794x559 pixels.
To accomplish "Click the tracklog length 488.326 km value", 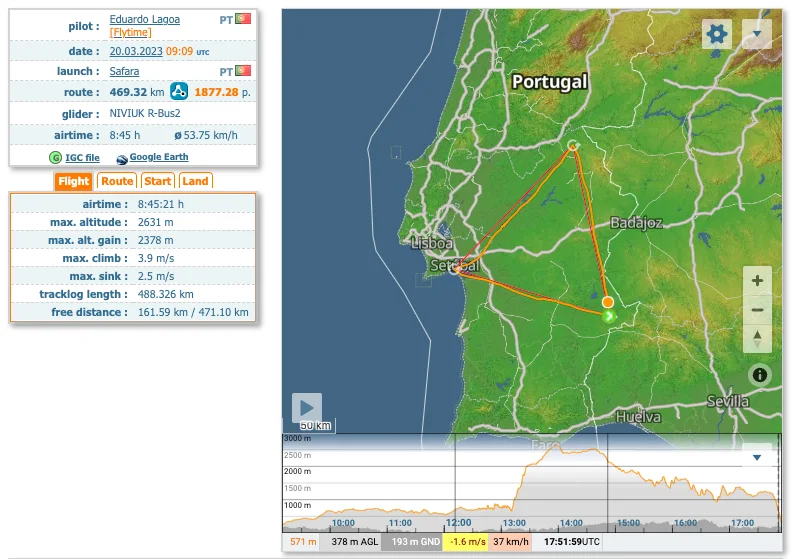I will point(166,294).
